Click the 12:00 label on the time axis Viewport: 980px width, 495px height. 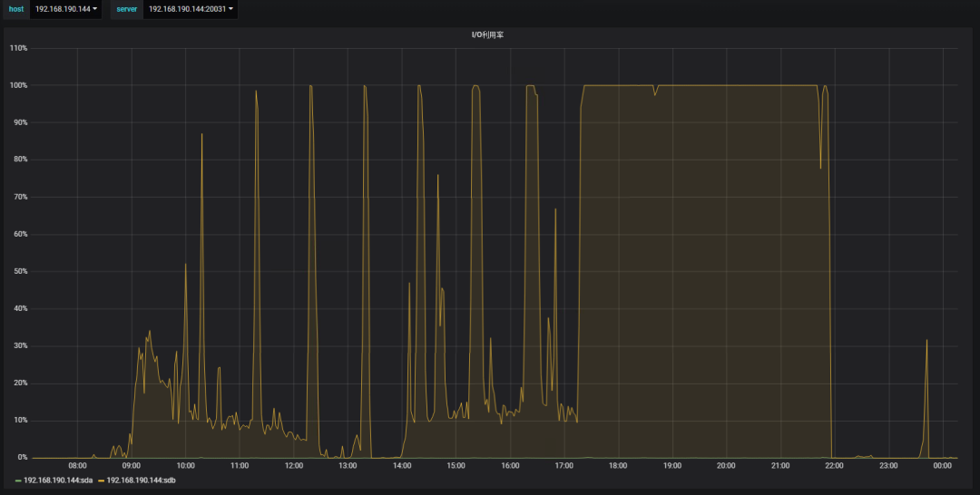coord(294,466)
